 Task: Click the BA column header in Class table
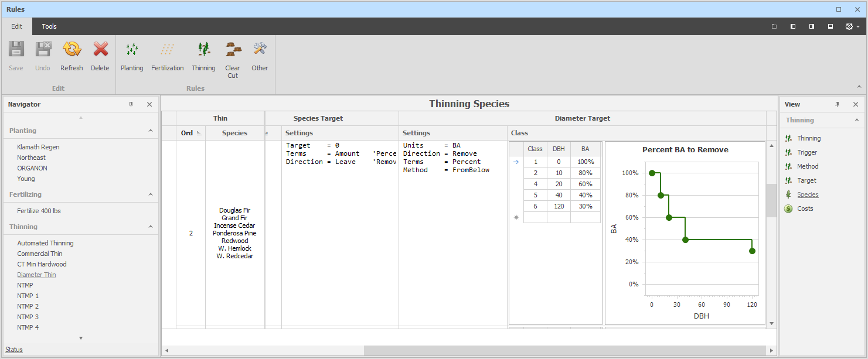point(586,149)
